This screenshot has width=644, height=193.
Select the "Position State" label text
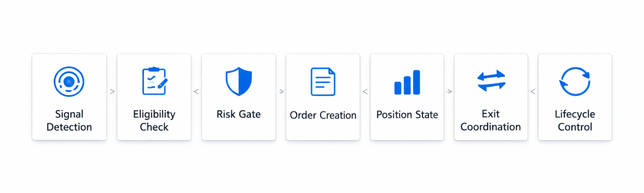tap(407, 115)
